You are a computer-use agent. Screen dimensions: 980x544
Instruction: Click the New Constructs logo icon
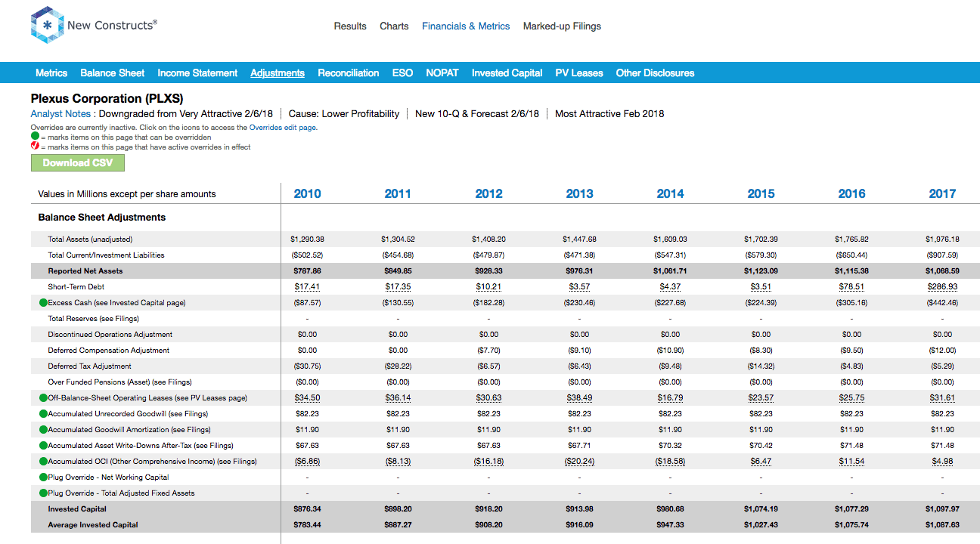coord(47,26)
